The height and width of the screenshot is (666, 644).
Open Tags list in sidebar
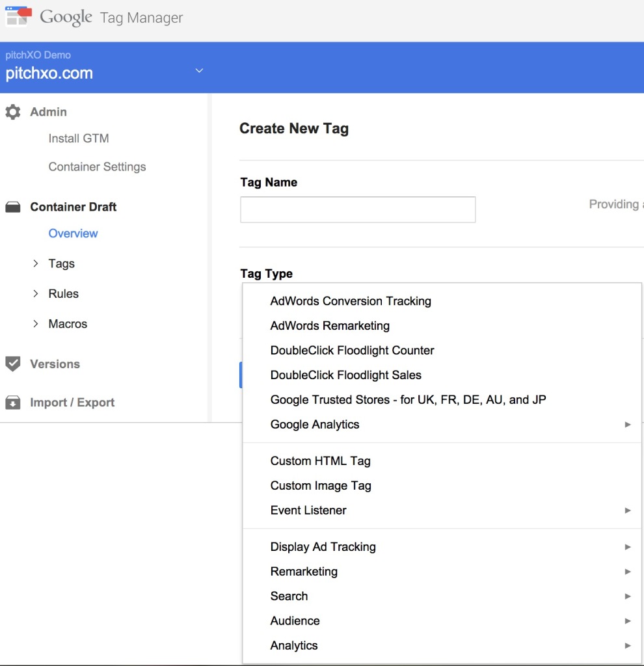click(62, 264)
